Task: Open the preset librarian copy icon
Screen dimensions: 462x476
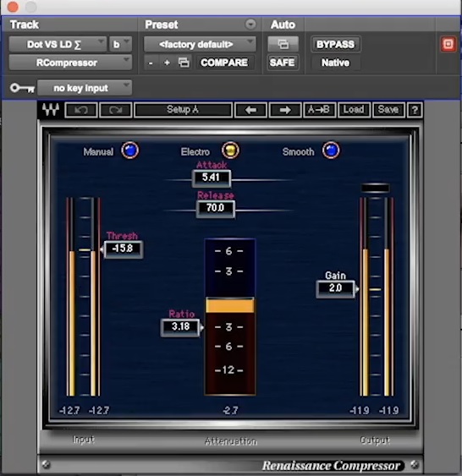Action: click(x=184, y=63)
